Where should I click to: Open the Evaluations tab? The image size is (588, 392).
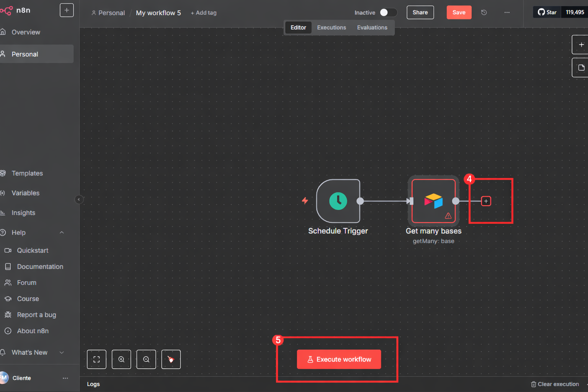click(372, 28)
